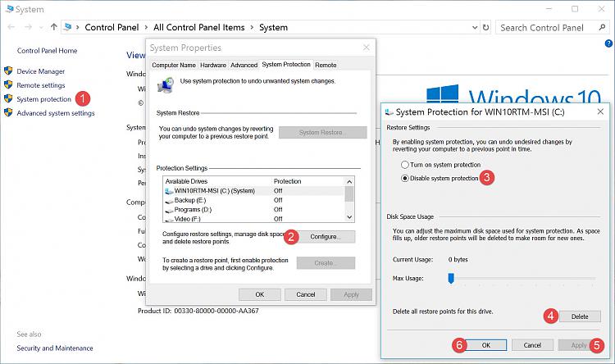Open Remote settings link
This screenshot has height=364, width=615.
(x=41, y=85)
